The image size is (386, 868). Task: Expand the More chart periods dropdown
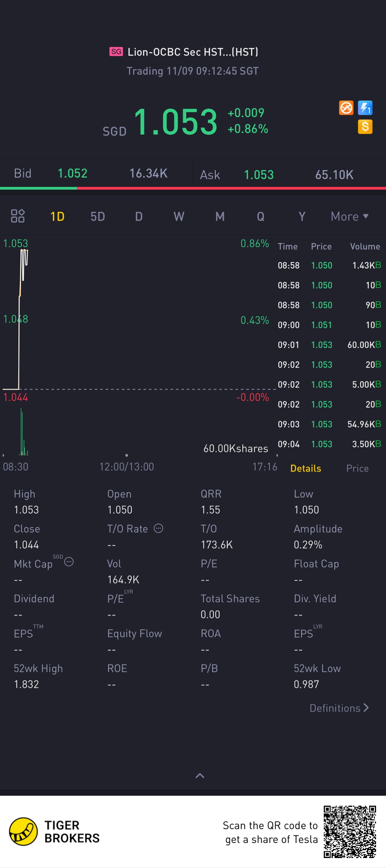(x=350, y=216)
